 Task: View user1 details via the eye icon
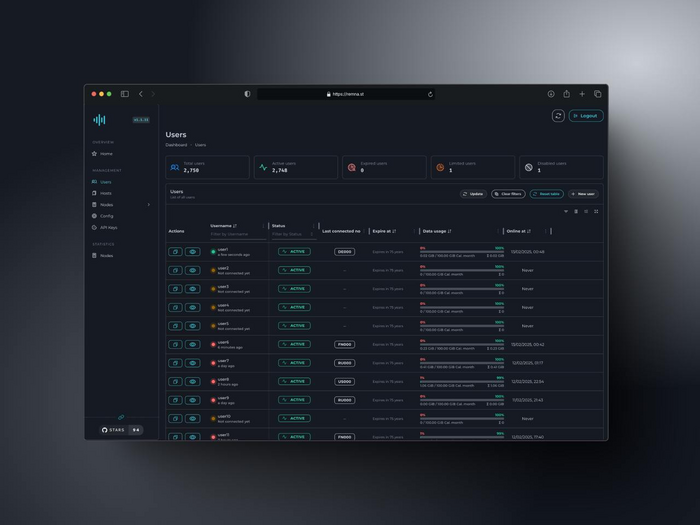(193, 252)
